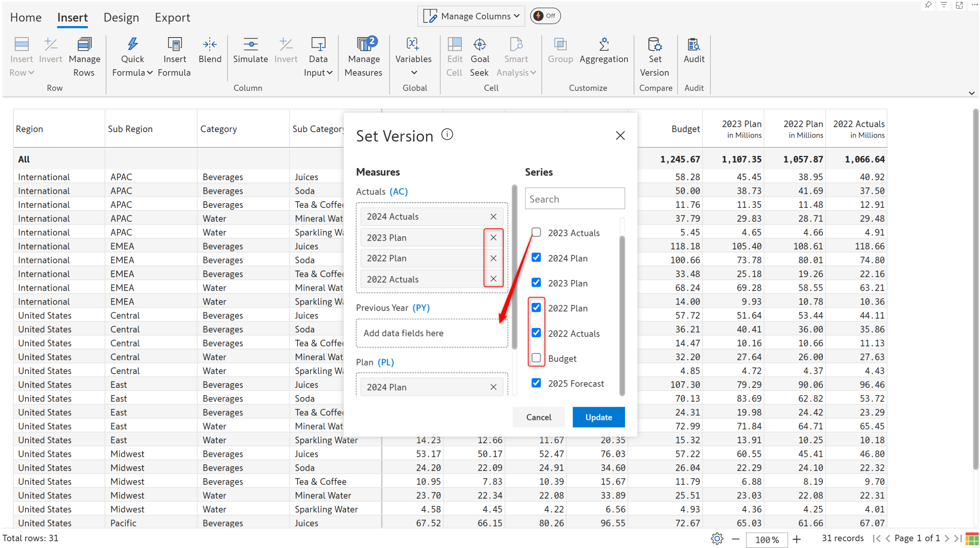Click the Update button
This screenshot has height=548, width=980.
[598, 417]
